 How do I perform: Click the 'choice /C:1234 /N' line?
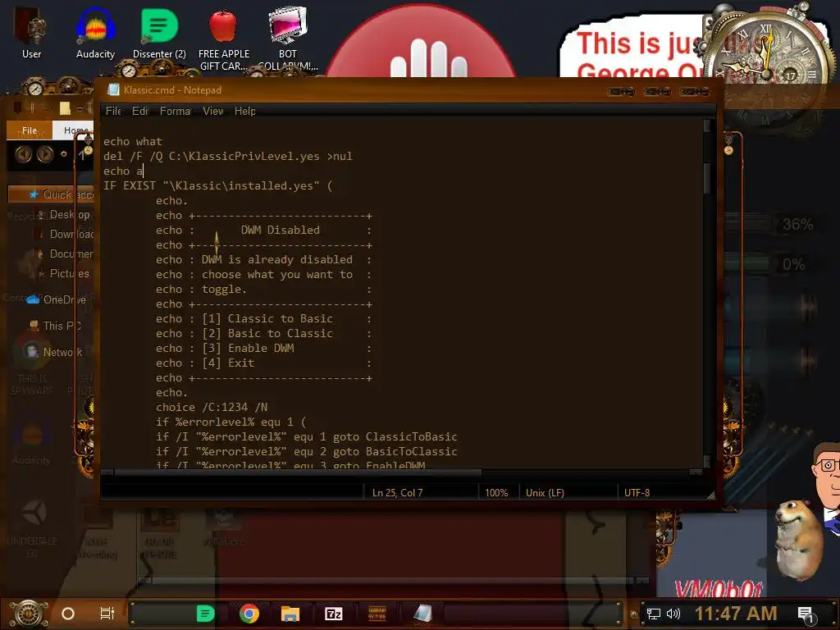pos(212,407)
